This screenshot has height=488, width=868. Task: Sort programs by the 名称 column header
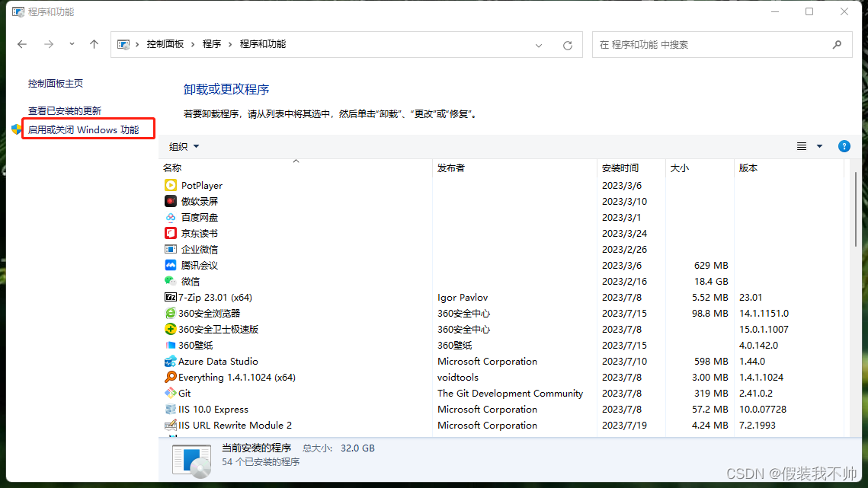click(171, 167)
